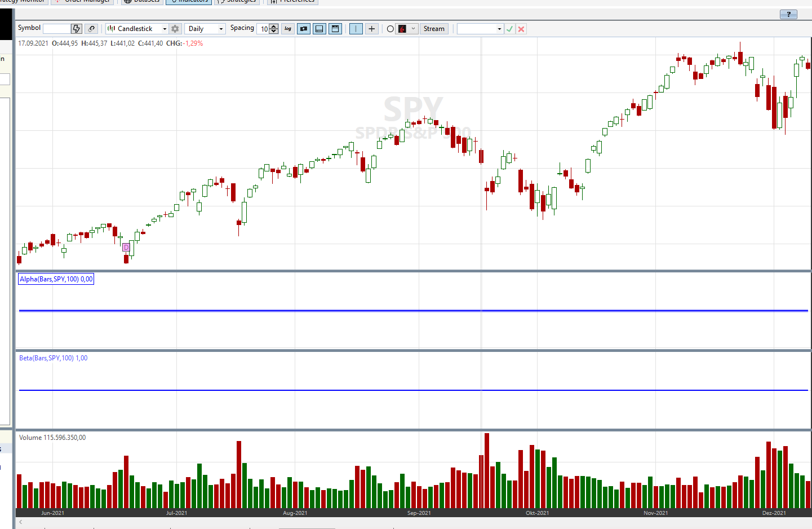Toggle the log scale button
The width and height of the screenshot is (812, 529).
pos(288,29)
